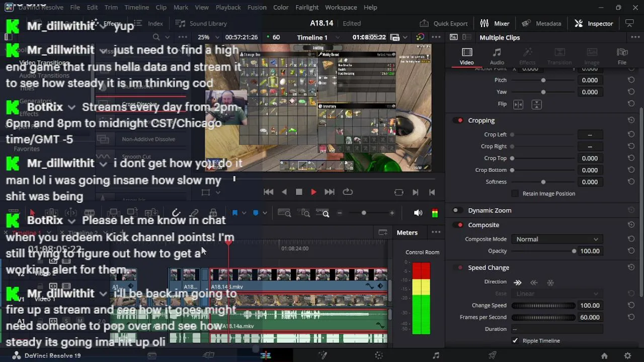
Task: Reset the Softness value
Action: tap(631, 182)
